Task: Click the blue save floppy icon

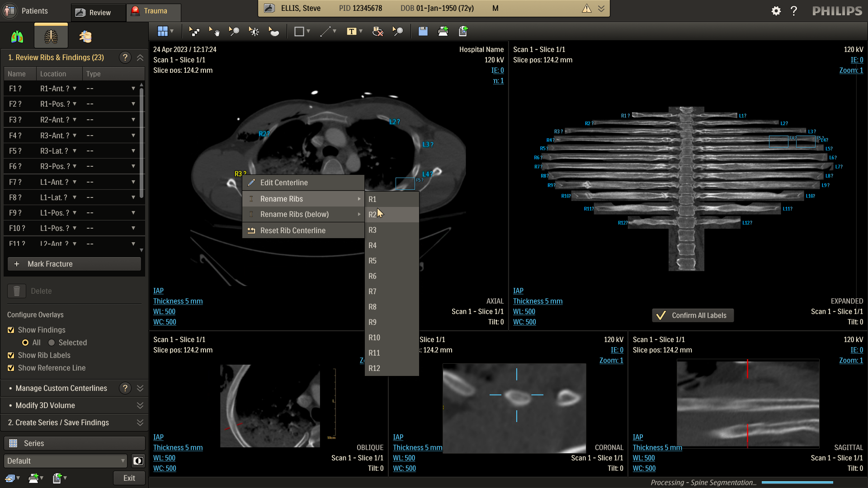Action: [423, 32]
